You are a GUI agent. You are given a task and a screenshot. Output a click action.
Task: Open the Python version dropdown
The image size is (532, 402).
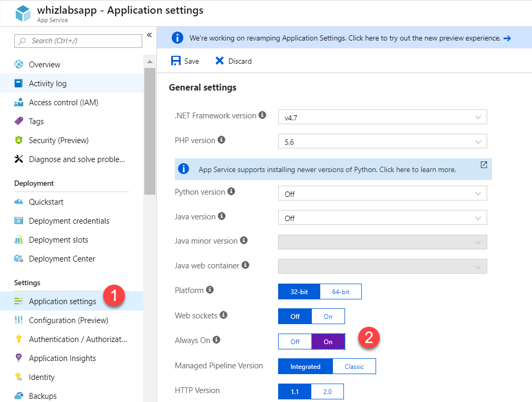(382, 193)
